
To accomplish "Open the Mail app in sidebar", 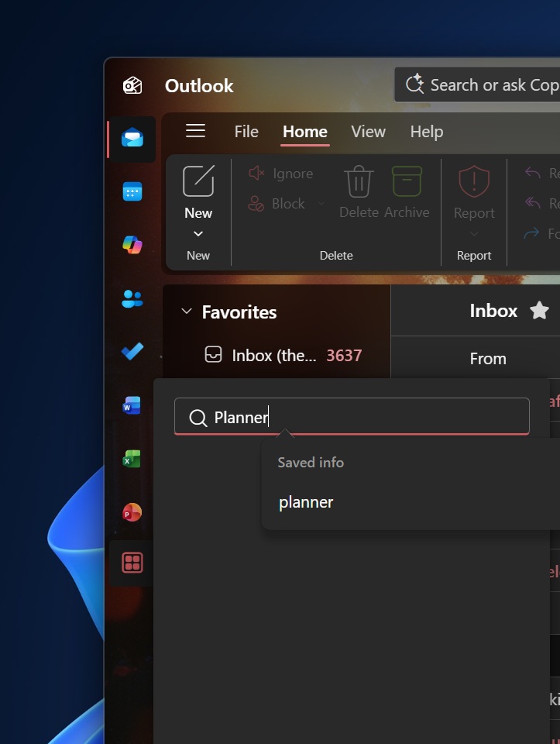I will coord(132,138).
